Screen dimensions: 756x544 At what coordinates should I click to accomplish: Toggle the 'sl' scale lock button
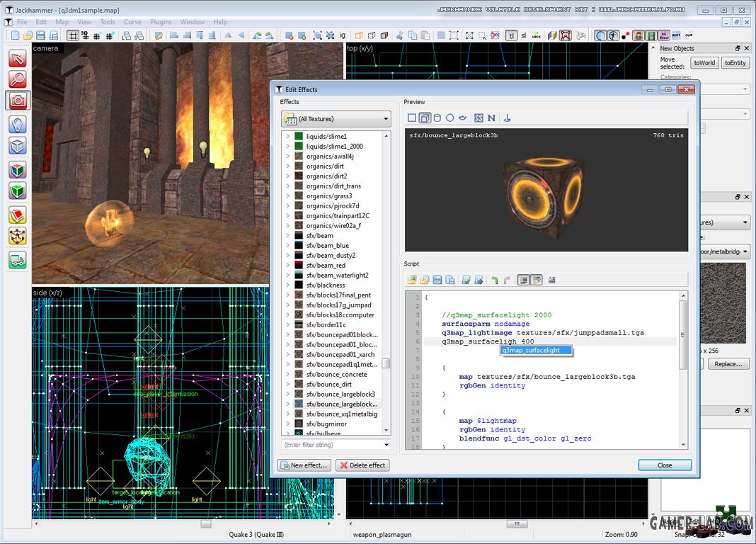524,35
